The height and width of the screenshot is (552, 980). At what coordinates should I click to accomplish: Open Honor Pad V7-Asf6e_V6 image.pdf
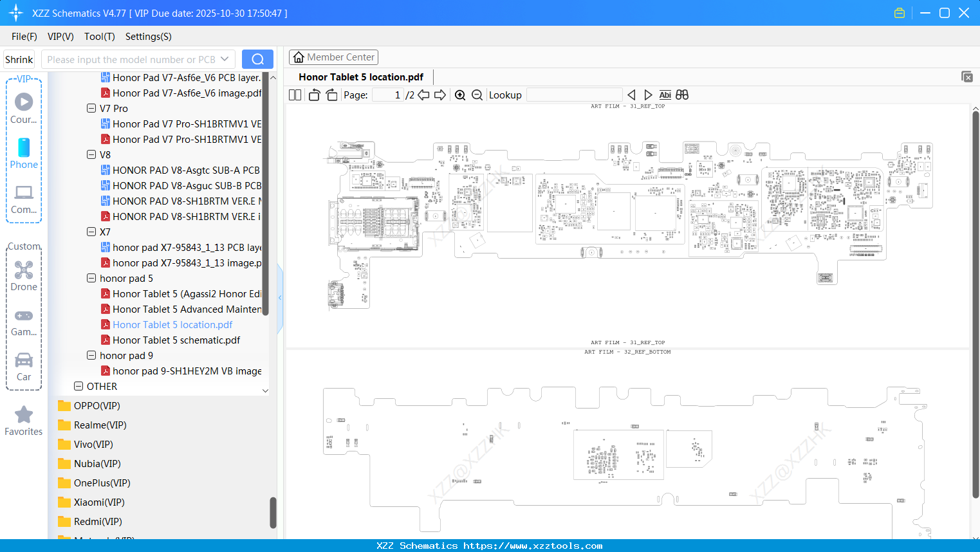click(181, 93)
